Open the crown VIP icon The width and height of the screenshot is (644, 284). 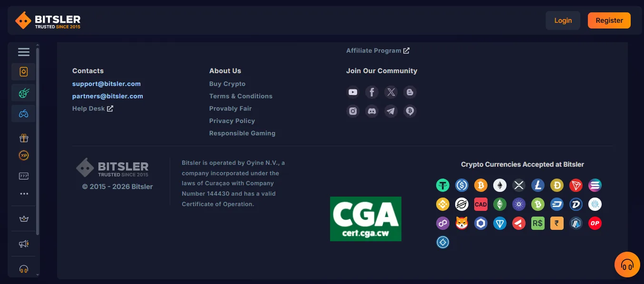(x=24, y=219)
